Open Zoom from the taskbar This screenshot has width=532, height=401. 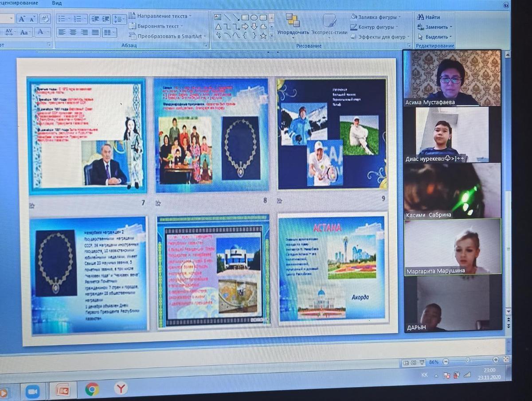[32, 391]
